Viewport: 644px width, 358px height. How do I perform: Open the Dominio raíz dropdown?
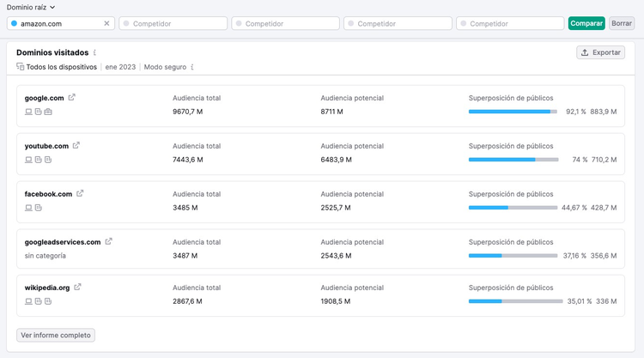point(31,8)
